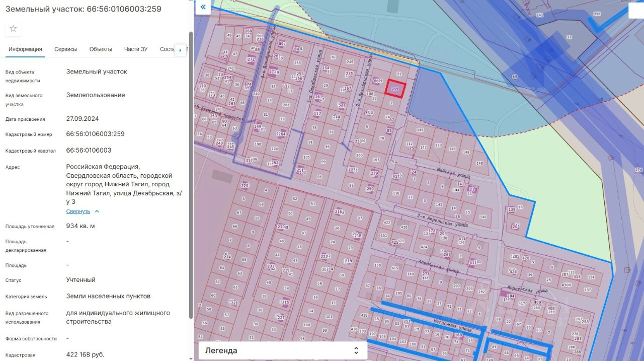Click the chevron next to Свернуть
The height and width of the screenshot is (361, 644).
pyautogui.click(x=97, y=211)
